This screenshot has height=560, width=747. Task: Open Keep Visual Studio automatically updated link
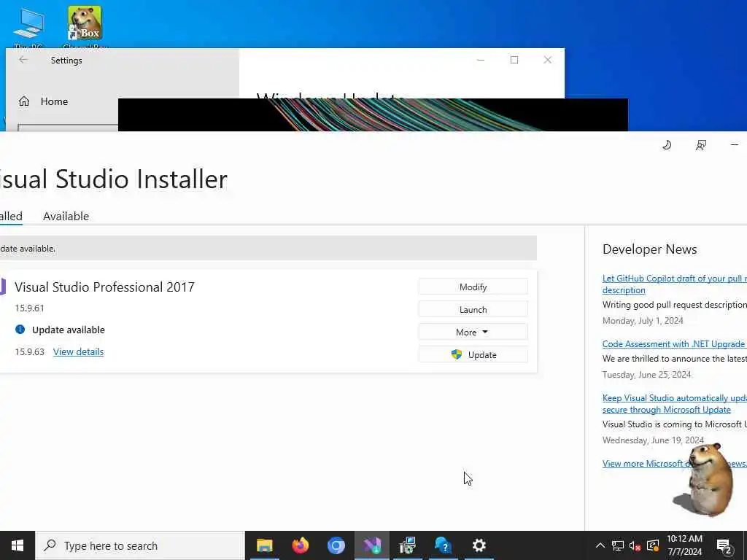674,404
